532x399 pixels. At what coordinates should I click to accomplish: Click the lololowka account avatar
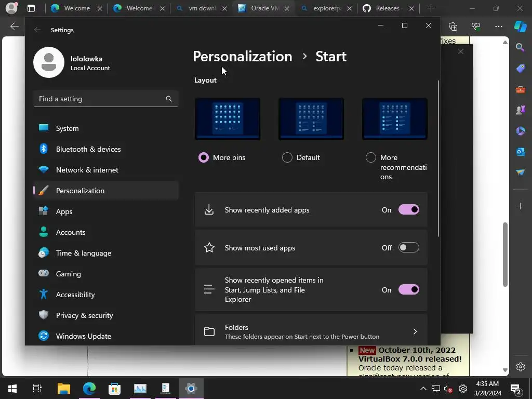click(x=49, y=62)
